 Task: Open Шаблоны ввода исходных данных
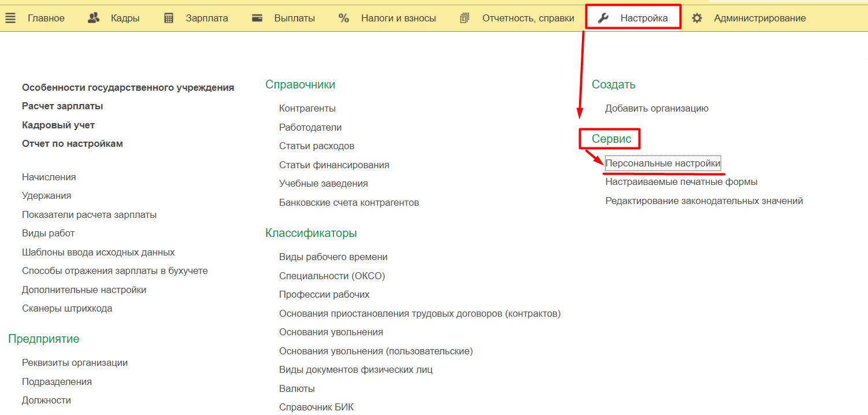[x=98, y=252]
